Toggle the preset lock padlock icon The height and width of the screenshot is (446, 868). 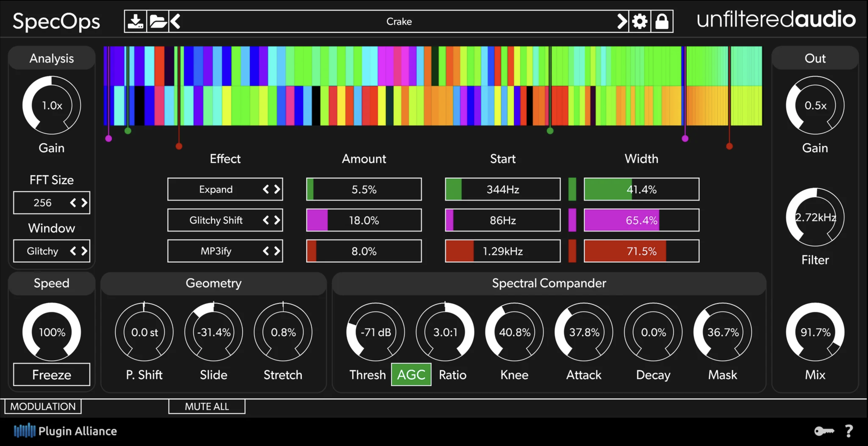(662, 21)
